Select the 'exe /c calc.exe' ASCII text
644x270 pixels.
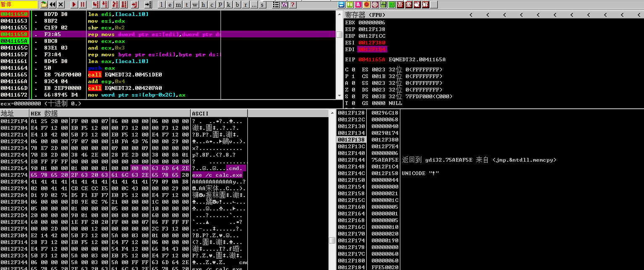pos(217,175)
